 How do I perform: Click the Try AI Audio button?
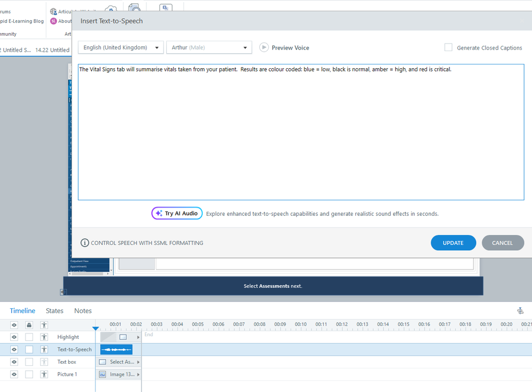coord(177,213)
